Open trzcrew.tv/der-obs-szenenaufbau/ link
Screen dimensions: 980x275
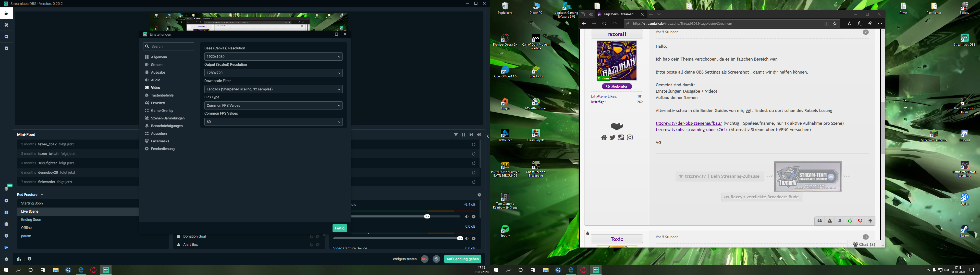coord(689,123)
